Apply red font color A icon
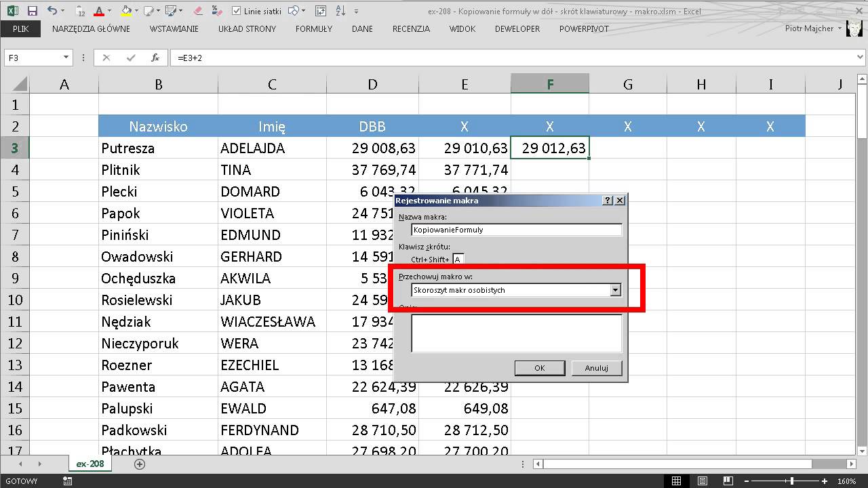 [x=99, y=11]
